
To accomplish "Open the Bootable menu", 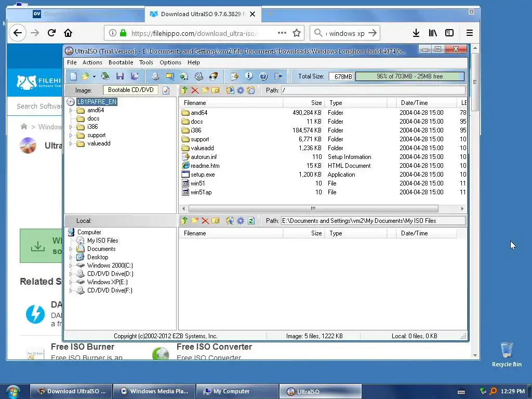I will (x=121, y=62).
